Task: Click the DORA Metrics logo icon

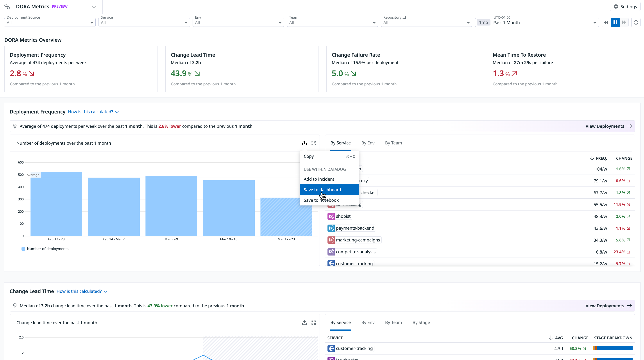Action: pos(7,7)
